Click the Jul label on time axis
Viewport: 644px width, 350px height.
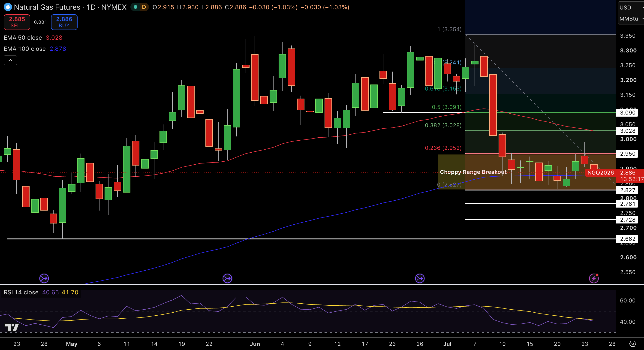click(447, 344)
